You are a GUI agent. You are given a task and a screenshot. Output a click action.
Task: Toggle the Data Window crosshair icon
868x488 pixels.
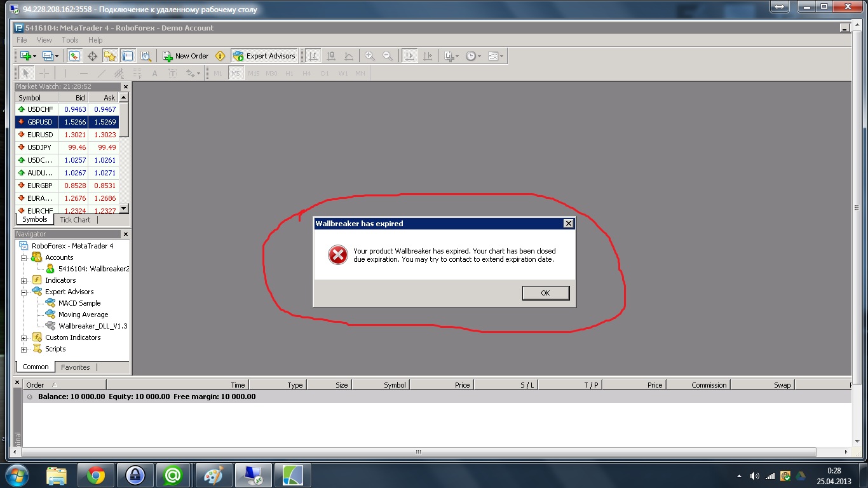point(92,56)
